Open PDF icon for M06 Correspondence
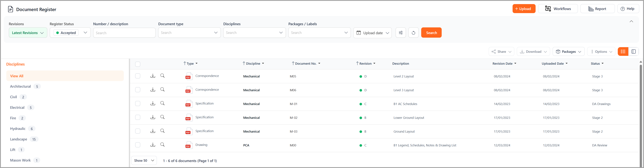Image resolution: width=644 pixels, height=168 pixels. (x=189, y=90)
